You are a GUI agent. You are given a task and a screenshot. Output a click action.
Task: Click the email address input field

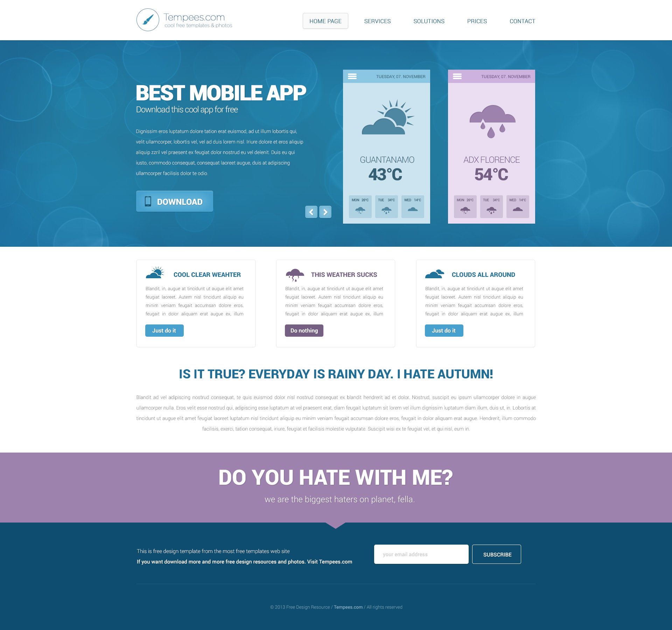click(x=421, y=554)
